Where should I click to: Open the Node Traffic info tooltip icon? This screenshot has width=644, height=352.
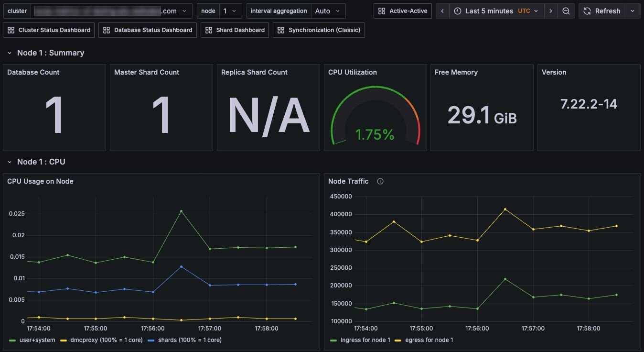(379, 181)
